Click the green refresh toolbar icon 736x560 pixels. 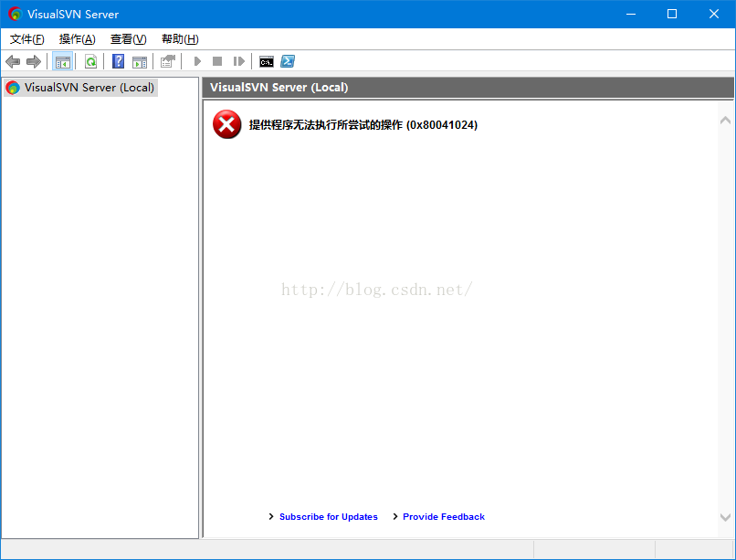pyautogui.click(x=90, y=61)
